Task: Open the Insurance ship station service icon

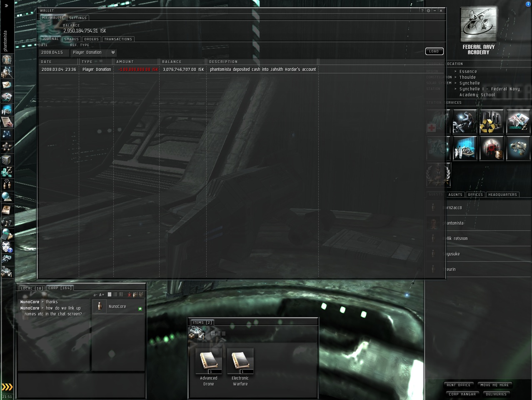Action: [x=518, y=148]
